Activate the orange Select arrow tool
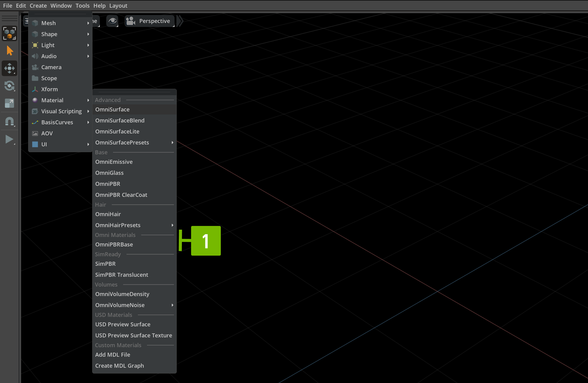This screenshot has width=588, height=383. [x=9, y=51]
